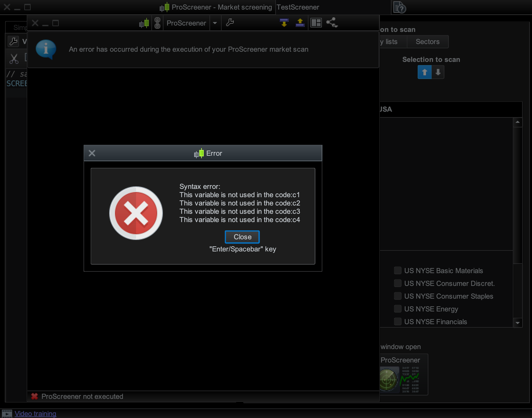Click "ProScreener not executed" status text
532x418 pixels.
(x=82, y=396)
